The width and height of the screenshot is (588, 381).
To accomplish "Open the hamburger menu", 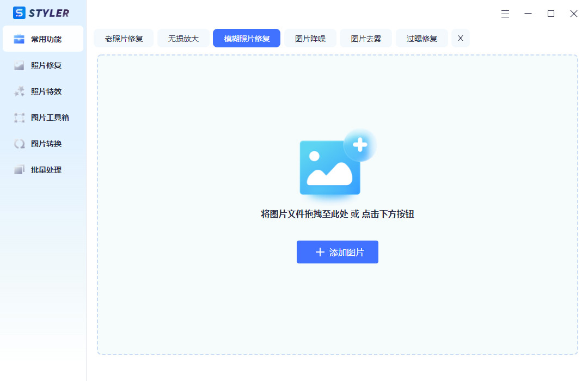I will coord(505,14).
